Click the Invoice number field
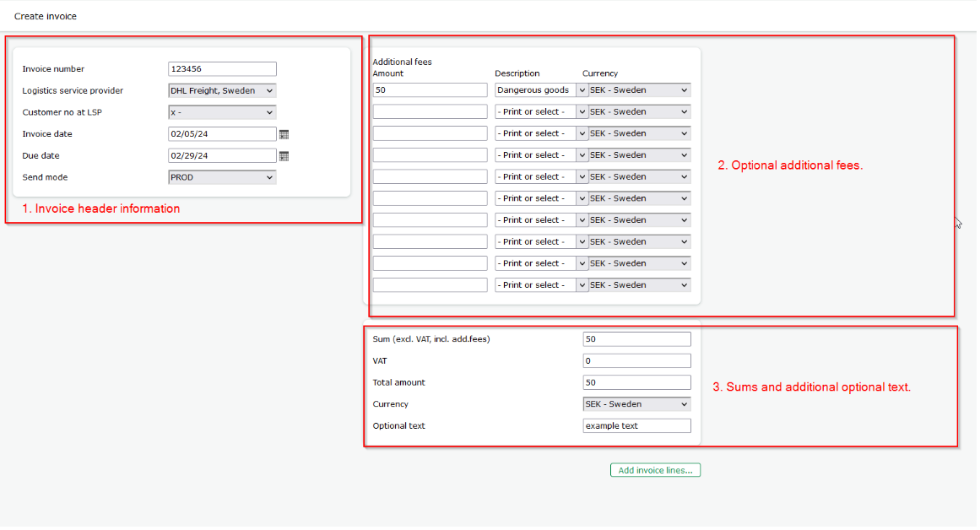 [222, 69]
